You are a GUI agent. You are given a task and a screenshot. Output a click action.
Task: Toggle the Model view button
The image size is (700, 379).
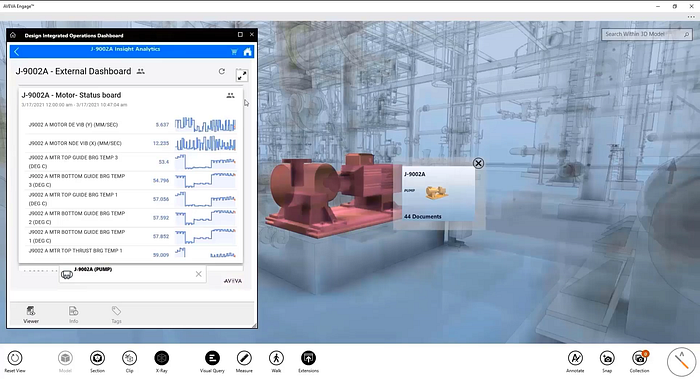point(65,358)
